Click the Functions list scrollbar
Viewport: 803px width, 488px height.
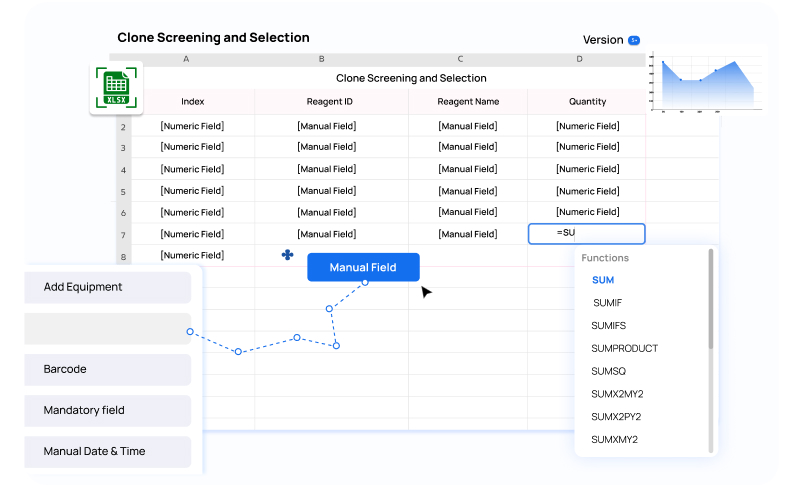coord(711,299)
